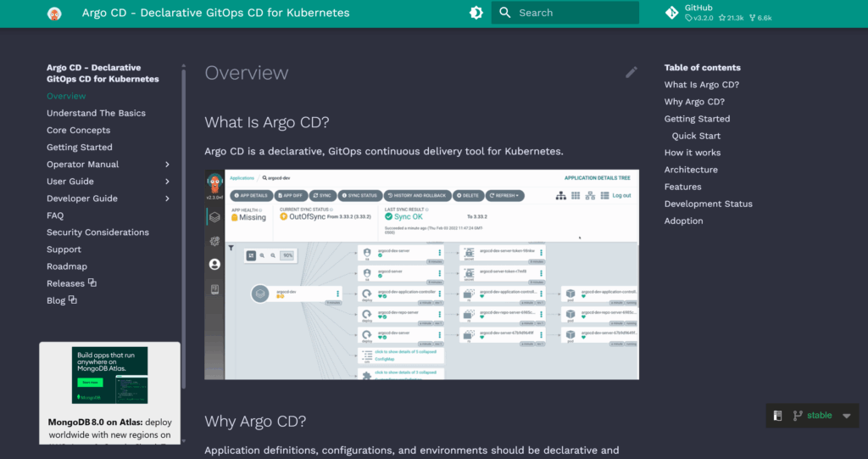Open Getting Started in left navigation
The image size is (868, 459).
pyautogui.click(x=80, y=147)
